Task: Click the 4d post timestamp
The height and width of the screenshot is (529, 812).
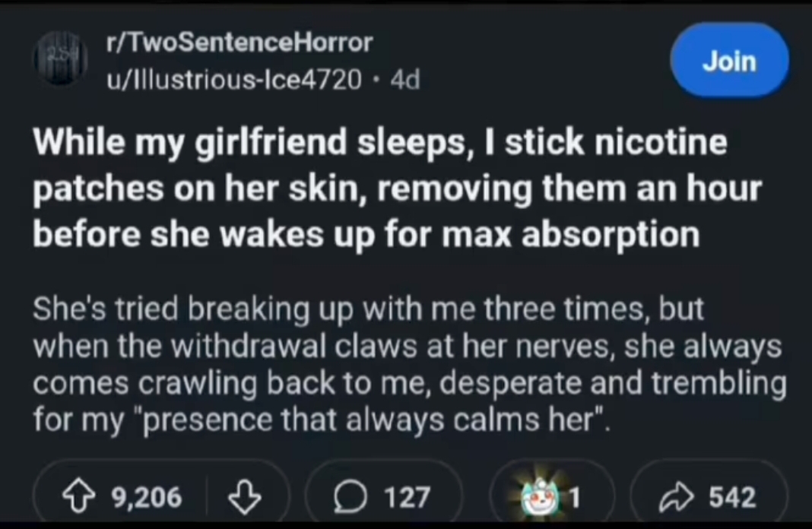Action: coord(403,79)
